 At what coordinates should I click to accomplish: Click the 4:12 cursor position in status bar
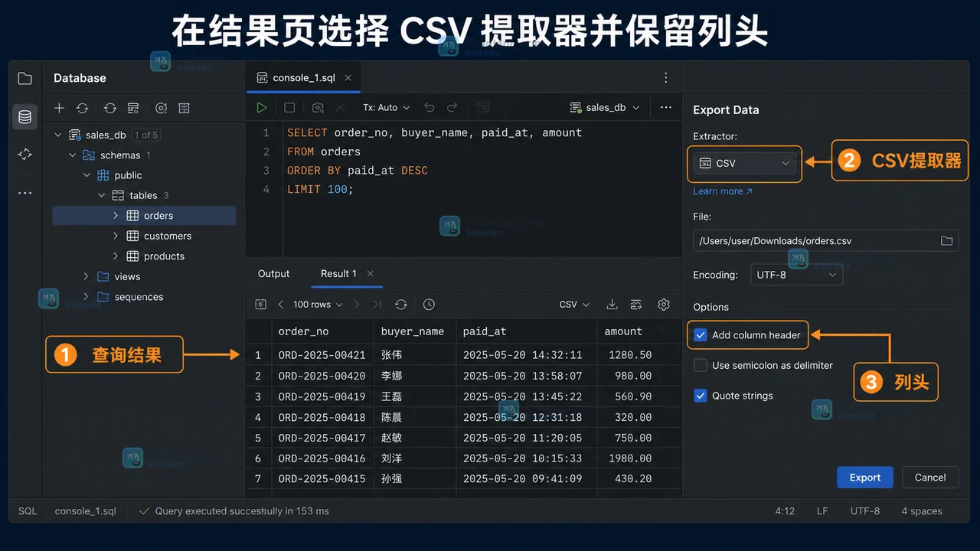[x=785, y=511]
